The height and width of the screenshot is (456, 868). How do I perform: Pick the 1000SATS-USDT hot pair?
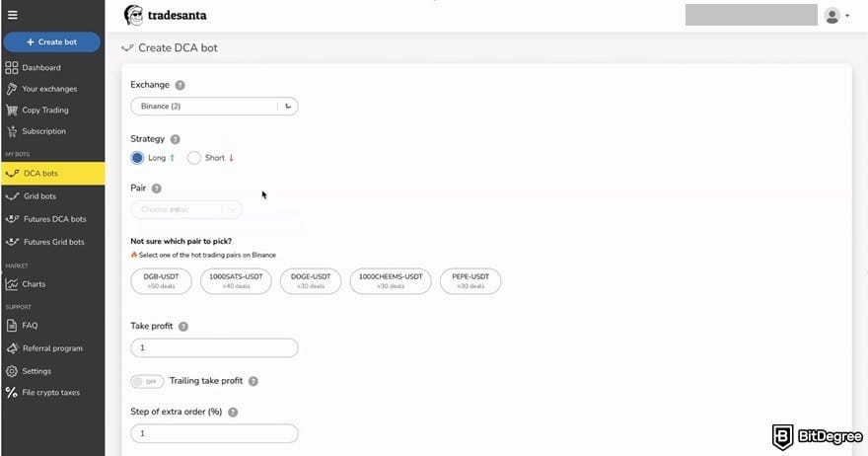coord(236,281)
